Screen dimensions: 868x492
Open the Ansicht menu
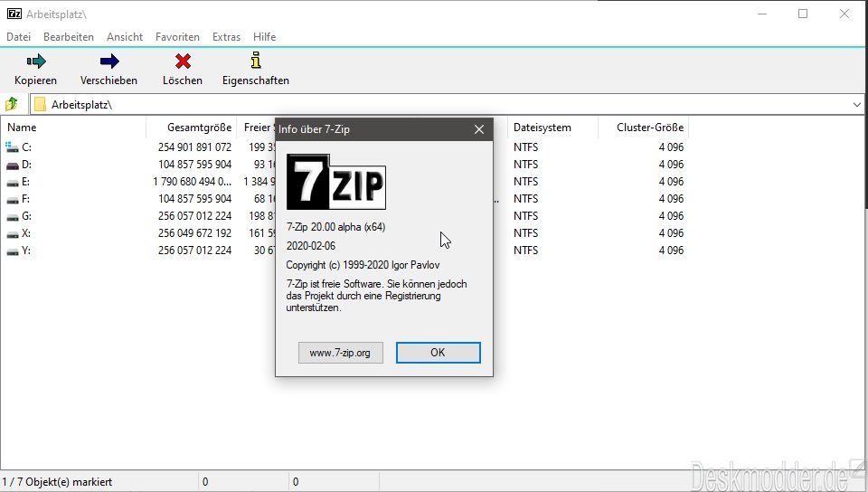point(125,36)
